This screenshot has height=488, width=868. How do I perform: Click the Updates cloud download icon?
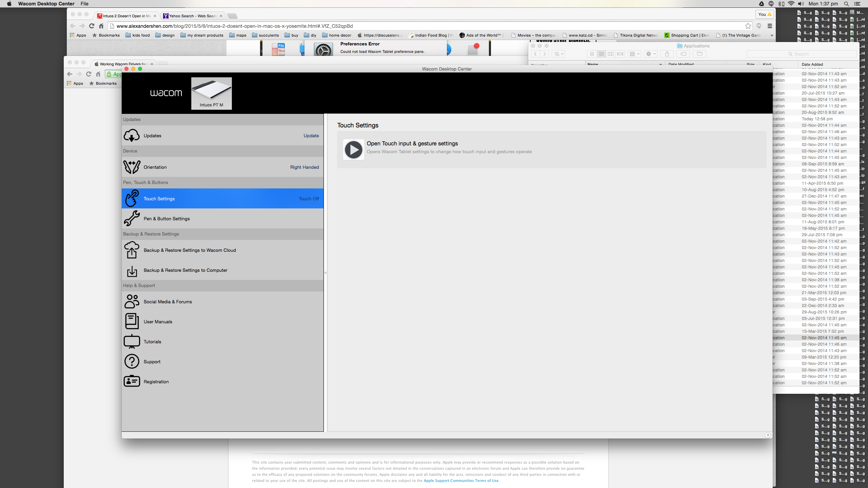[132, 136]
